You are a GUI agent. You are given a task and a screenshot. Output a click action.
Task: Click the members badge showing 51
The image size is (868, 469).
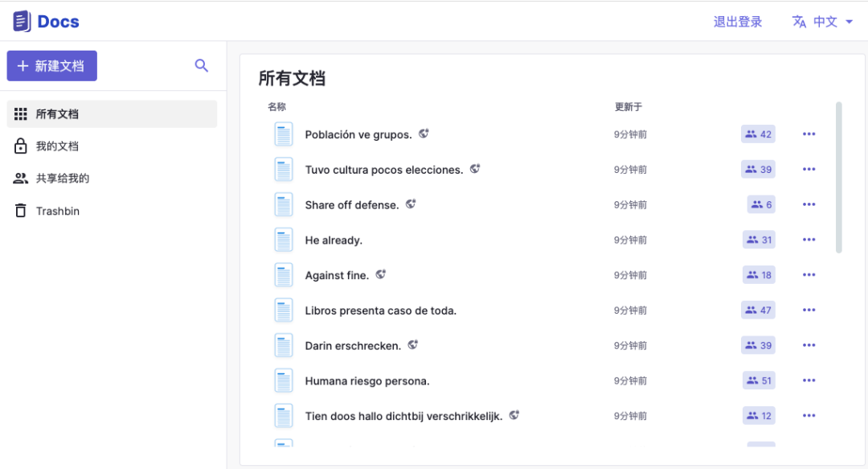point(758,381)
